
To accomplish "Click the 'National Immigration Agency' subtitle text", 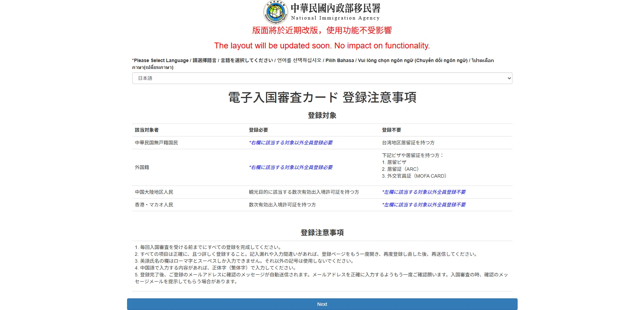I will pos(335,18).
